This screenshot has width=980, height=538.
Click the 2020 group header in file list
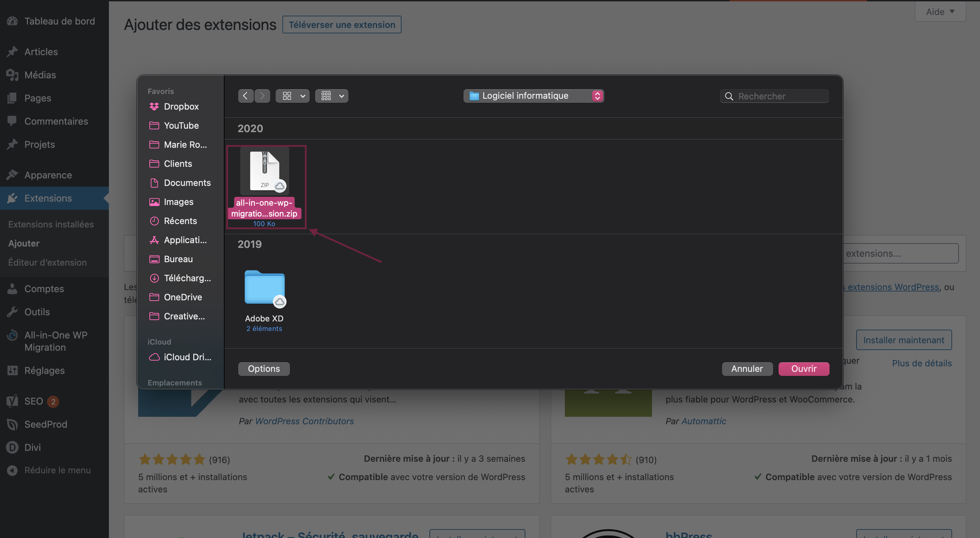(250, 128)
